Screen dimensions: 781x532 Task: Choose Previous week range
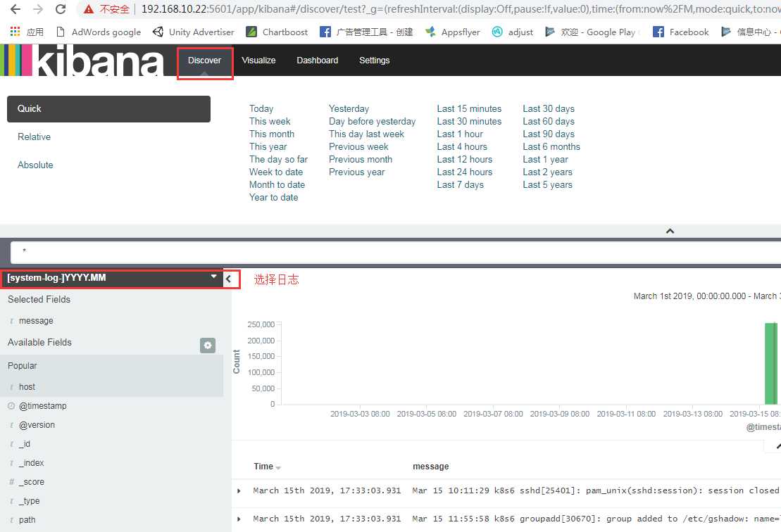(358, 147)
